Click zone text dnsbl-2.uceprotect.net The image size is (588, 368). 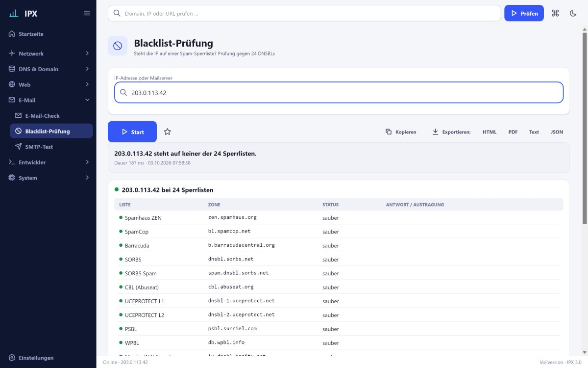coord(242,315)
